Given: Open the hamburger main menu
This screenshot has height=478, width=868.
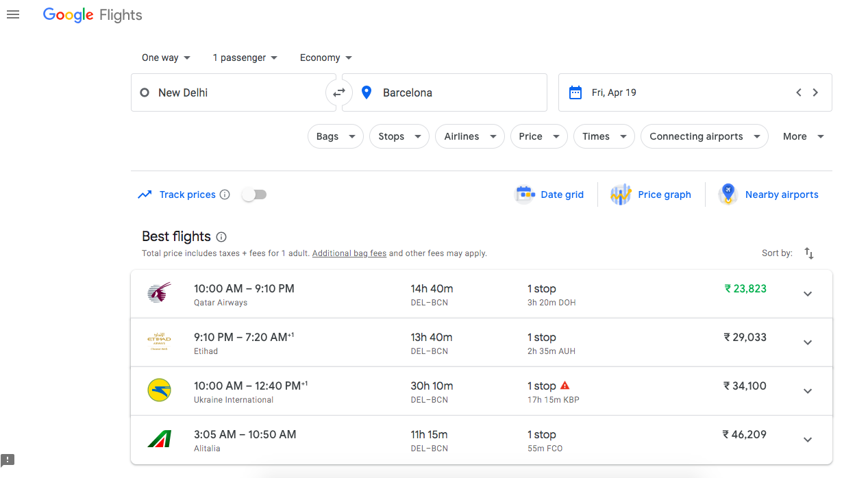Looking at the screenshot, I should (x=13, y=14).
